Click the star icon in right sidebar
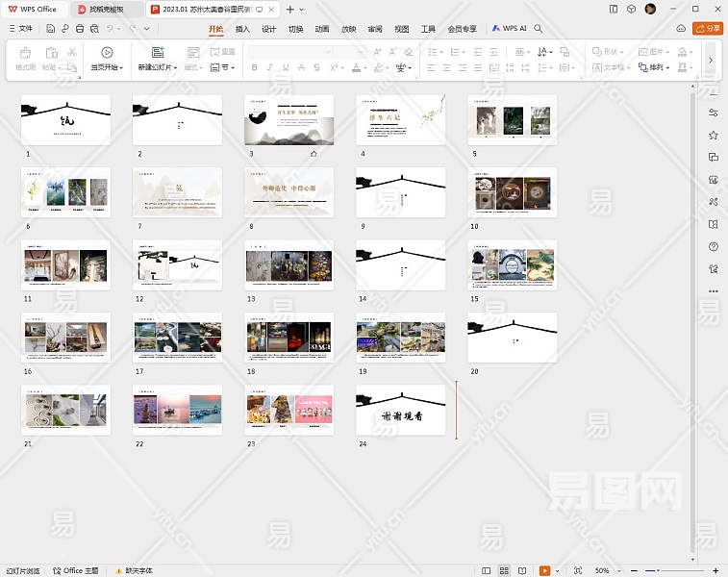This screenshot has width=728, height=577. point(713,136)
